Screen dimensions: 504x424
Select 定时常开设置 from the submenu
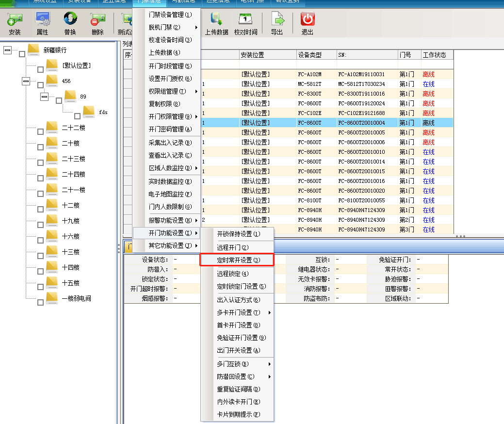pos(237,260)
